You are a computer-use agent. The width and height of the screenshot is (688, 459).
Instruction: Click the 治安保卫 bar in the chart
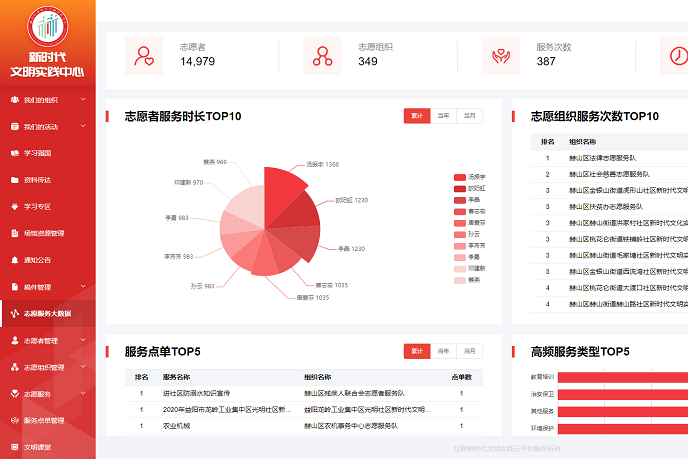pos(623,394)
